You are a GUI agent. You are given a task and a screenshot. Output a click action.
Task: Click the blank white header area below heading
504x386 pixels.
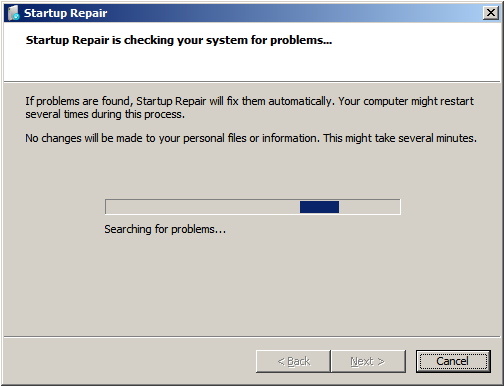pyautogui.click(x=252, y=65)
